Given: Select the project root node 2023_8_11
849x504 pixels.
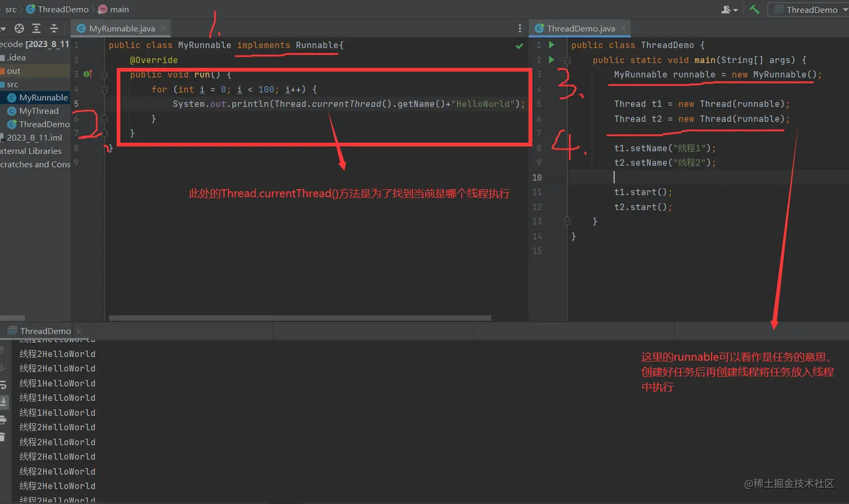Looking at the screenshot, I should (35, 44).
